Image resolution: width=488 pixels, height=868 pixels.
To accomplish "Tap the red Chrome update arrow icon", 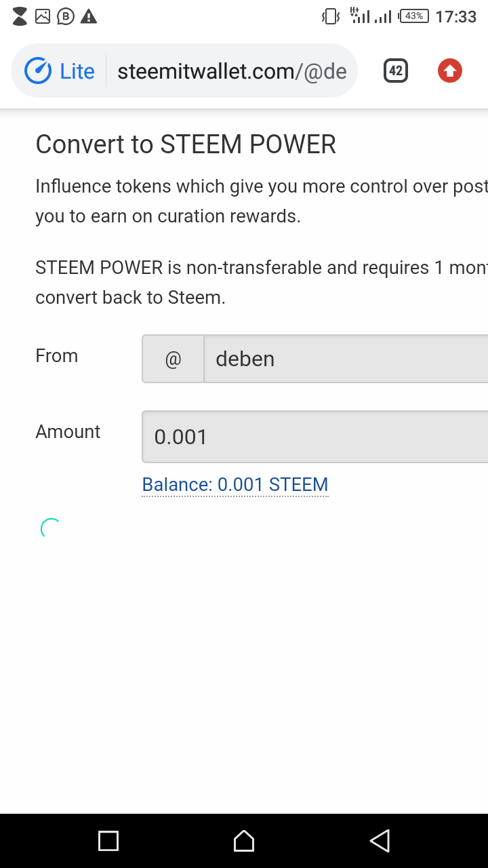I will pos(450,71).
